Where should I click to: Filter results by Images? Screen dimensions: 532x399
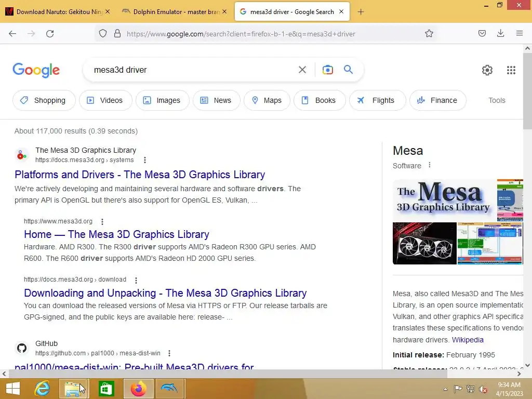163,100
